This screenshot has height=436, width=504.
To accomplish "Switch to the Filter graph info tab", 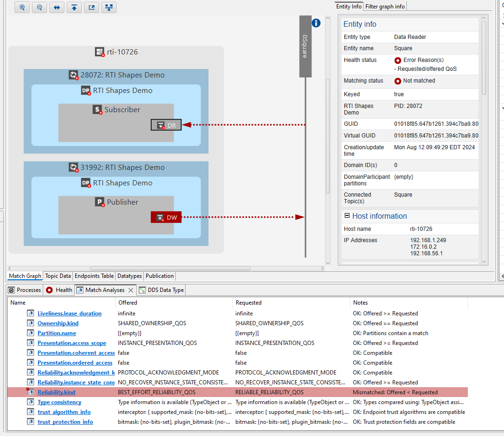I will [x=385, y=7].
